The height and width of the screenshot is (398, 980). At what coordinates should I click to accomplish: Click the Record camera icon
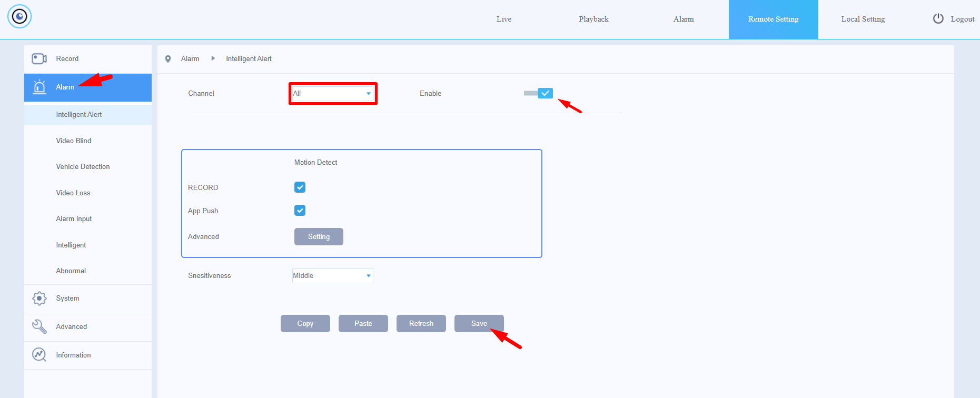[x=39, y=58]
